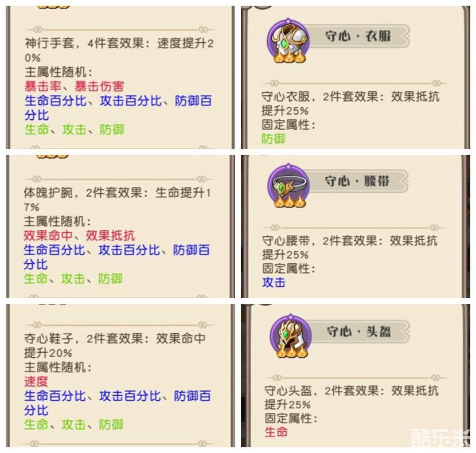Click 神行手套 set effect description
This screenshot has width=476, height=453.
tap(119, 50)
